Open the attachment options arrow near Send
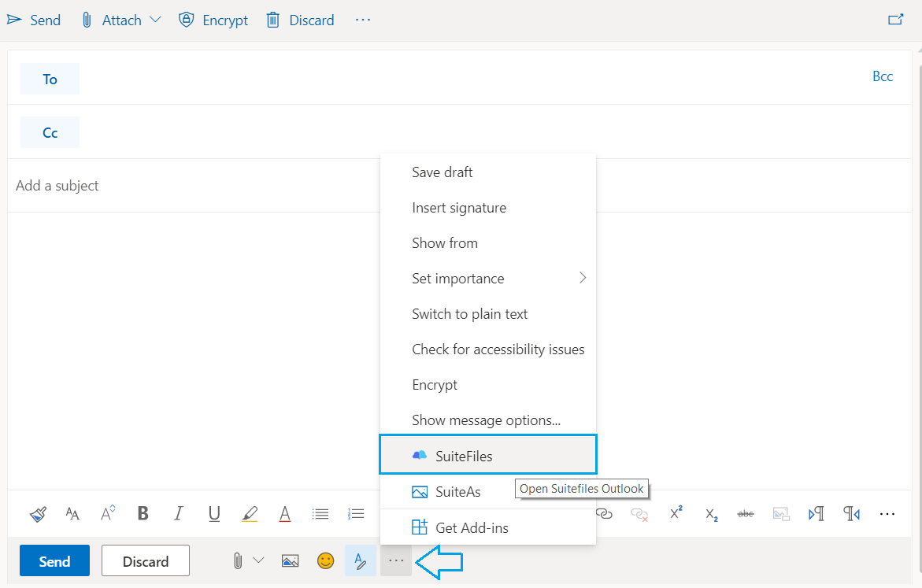922x588 pixels. click(259, 560)
